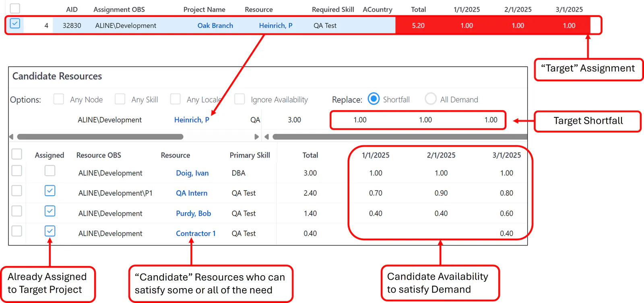The width and height of the screenshot is (644, 303).
Task: Enable the Any Node option
Action: point(59,99)
